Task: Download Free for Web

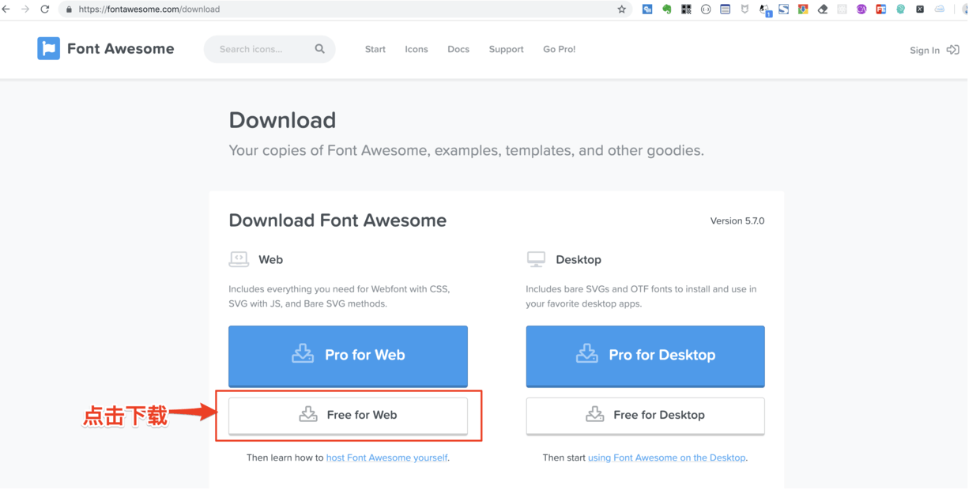Action: (349, 416)
